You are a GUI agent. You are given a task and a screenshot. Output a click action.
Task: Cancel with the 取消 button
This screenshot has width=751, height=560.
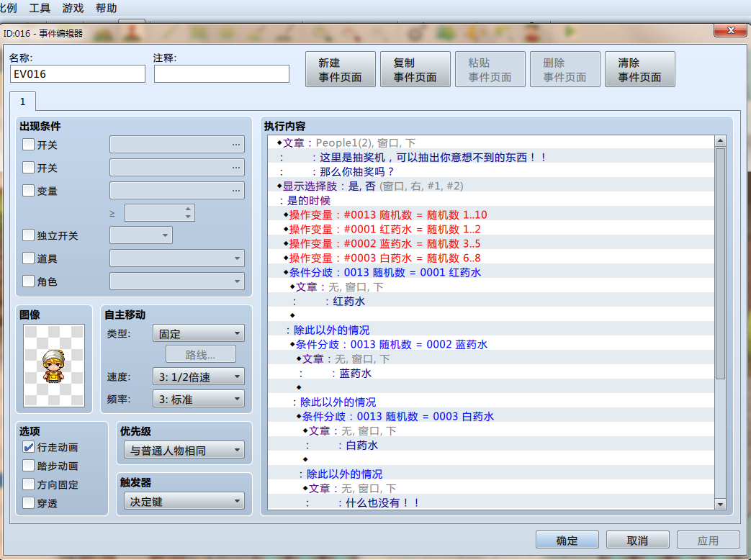click(637, 540)
